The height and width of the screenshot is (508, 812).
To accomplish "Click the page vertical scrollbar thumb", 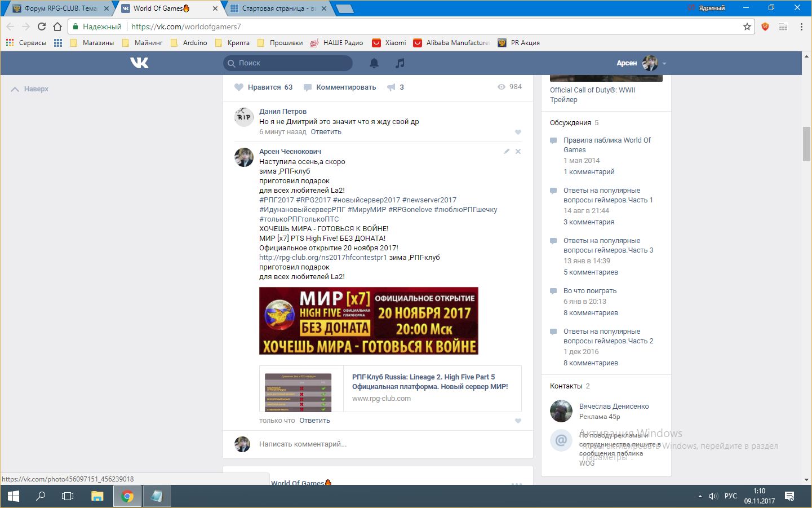I will pos(807,144).
